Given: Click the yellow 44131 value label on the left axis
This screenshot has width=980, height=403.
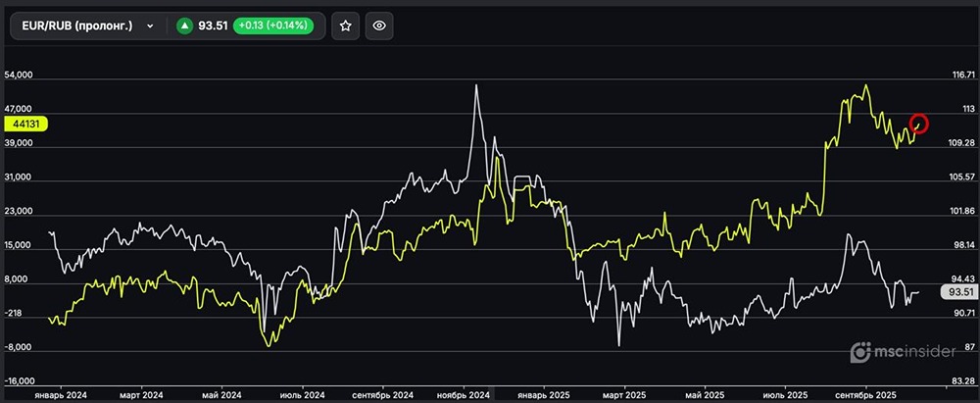Looking at the screenshot, I should 25,124.
